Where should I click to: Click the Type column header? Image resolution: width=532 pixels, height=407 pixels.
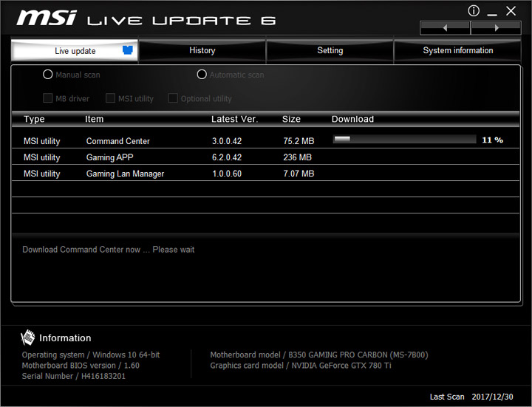pyautogui.click(x=34, y=119)
